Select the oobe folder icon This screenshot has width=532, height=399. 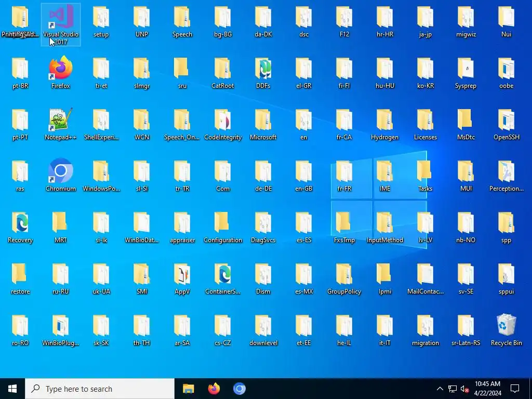tap(506, 73)
